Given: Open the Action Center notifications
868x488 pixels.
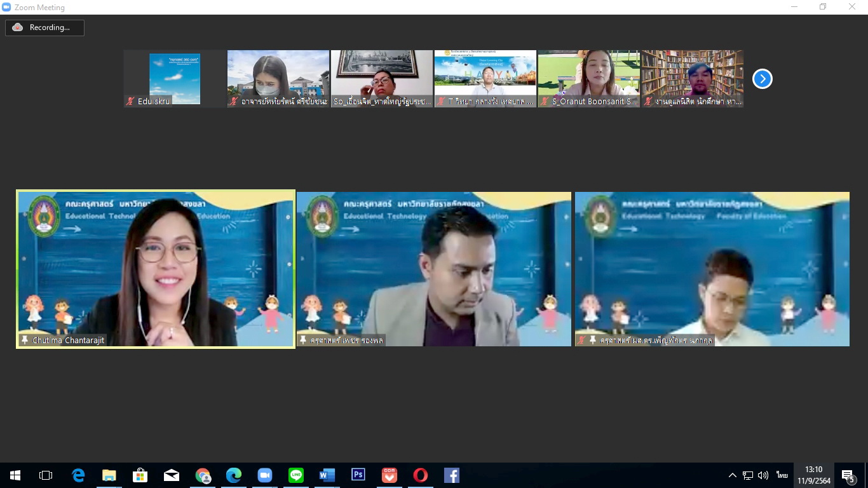Looking at the screenshot, I should (848, 475).
